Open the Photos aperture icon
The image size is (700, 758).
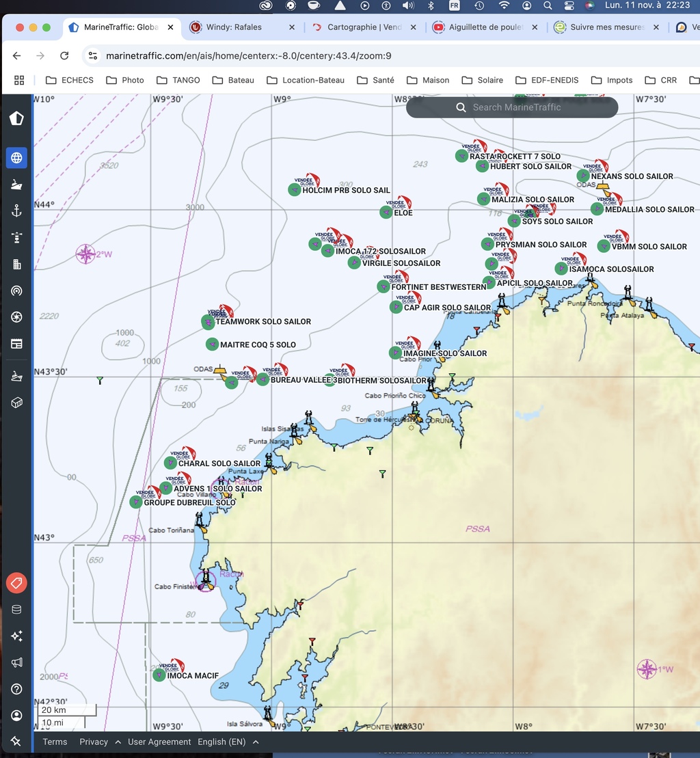(16, 317)
